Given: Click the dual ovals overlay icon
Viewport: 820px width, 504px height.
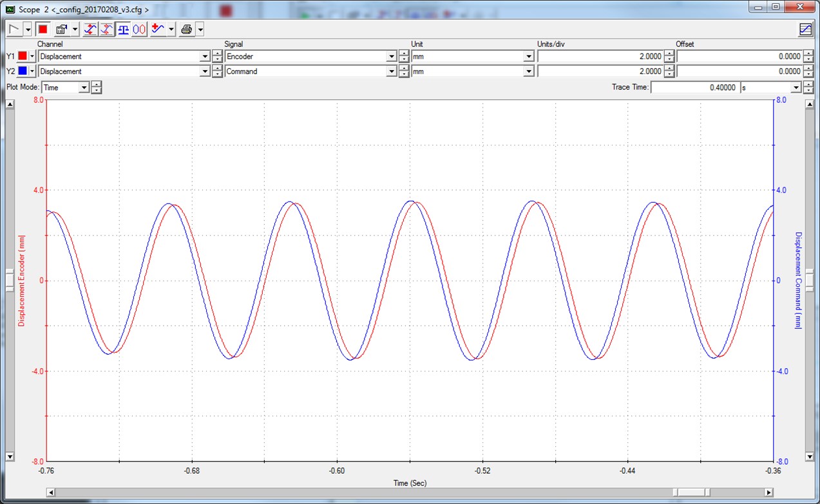Looking at the screenshot, I should (x=139, y=29).
